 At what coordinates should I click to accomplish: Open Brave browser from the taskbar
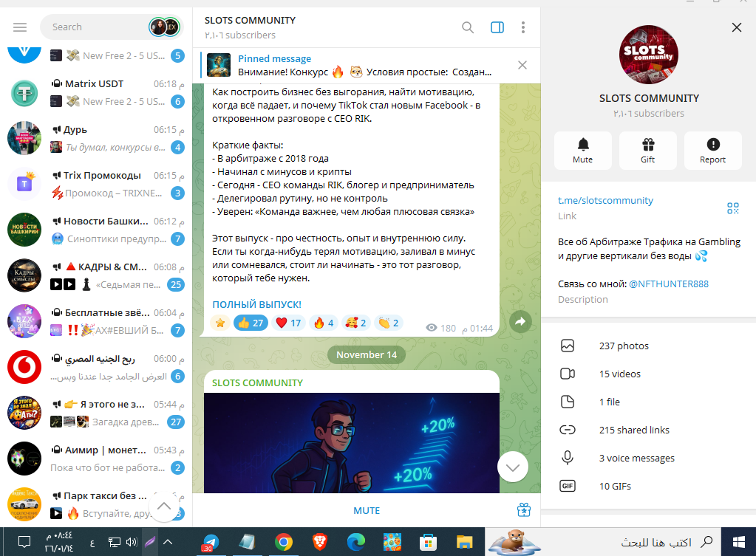coord(320,542)
